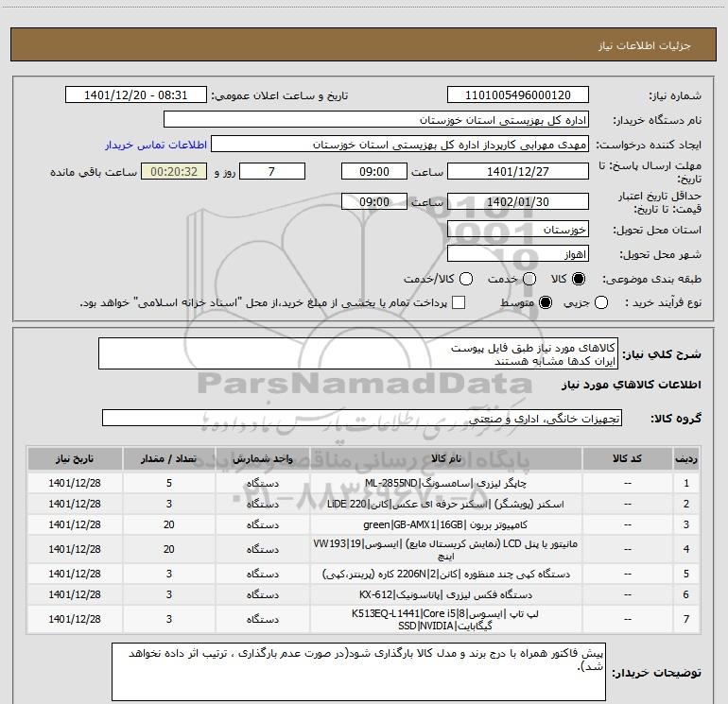This screenshot has height=704, width=728.
Task: Click the delivery province field خوزستان
Action: click(518, 230)
